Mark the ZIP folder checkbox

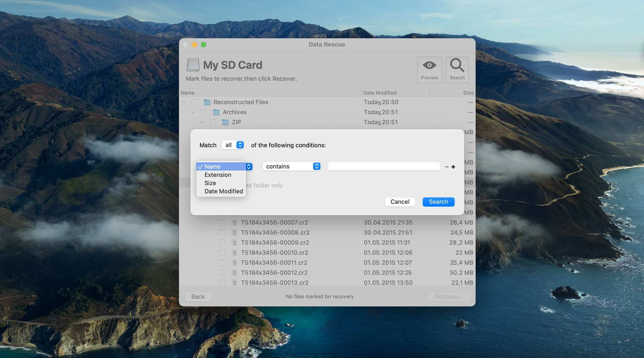213,122
